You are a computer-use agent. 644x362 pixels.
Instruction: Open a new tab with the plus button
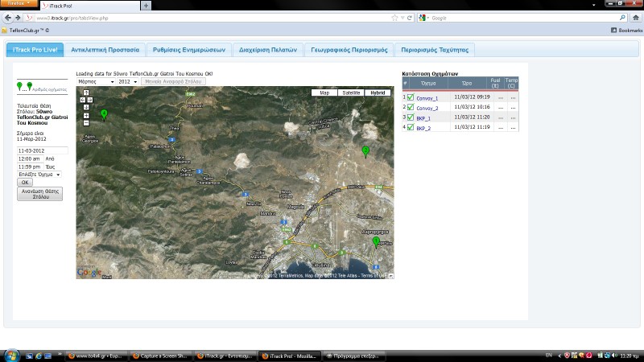(146, 6)
